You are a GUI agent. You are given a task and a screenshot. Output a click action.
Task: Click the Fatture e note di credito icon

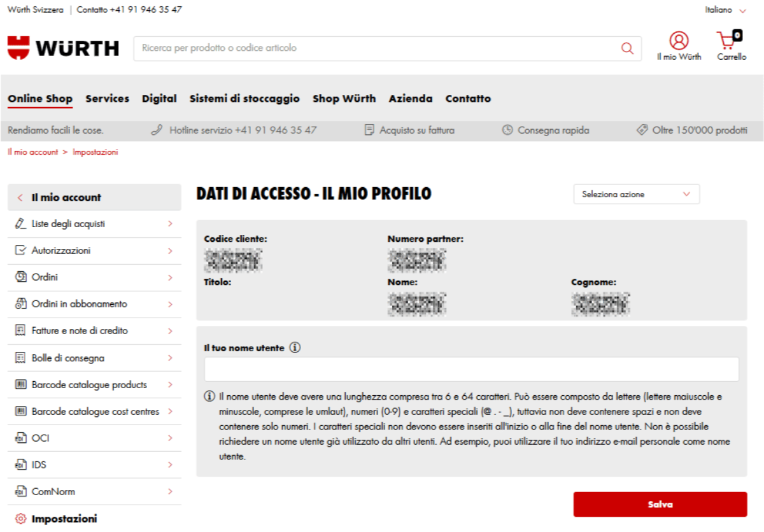pos(20,331)
